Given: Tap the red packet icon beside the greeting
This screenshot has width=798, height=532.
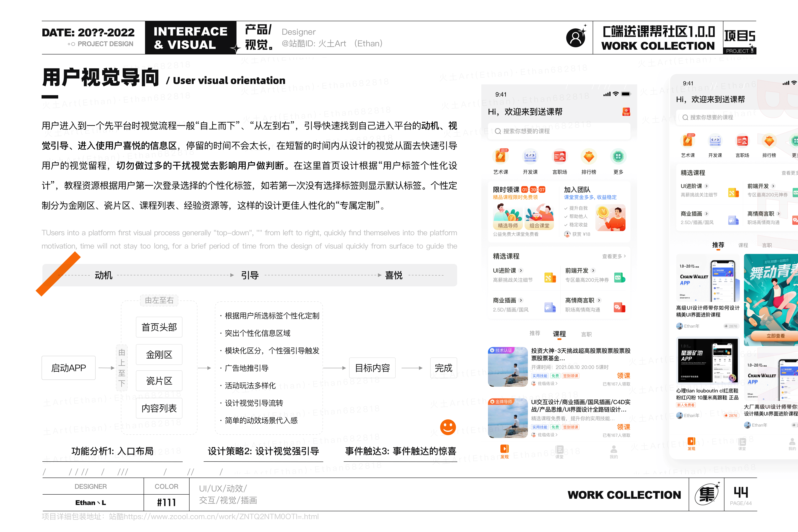Looking at the screenshot, I should tap(626, 112).
